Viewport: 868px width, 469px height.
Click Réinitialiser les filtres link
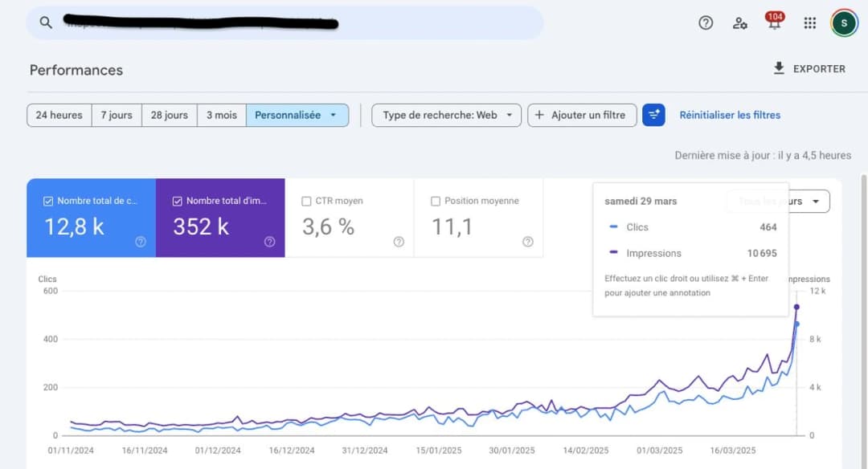click(x=730, y=115)
